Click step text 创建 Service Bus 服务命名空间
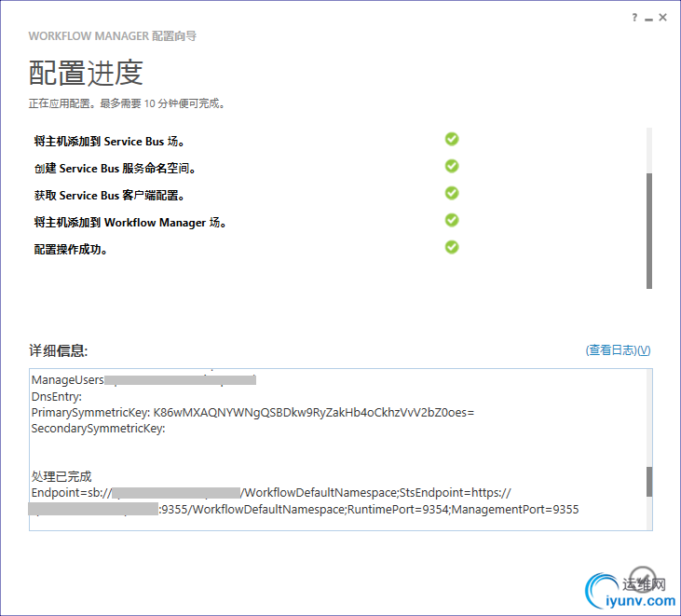Screen dimensions: 681x616 click(115, 169)
